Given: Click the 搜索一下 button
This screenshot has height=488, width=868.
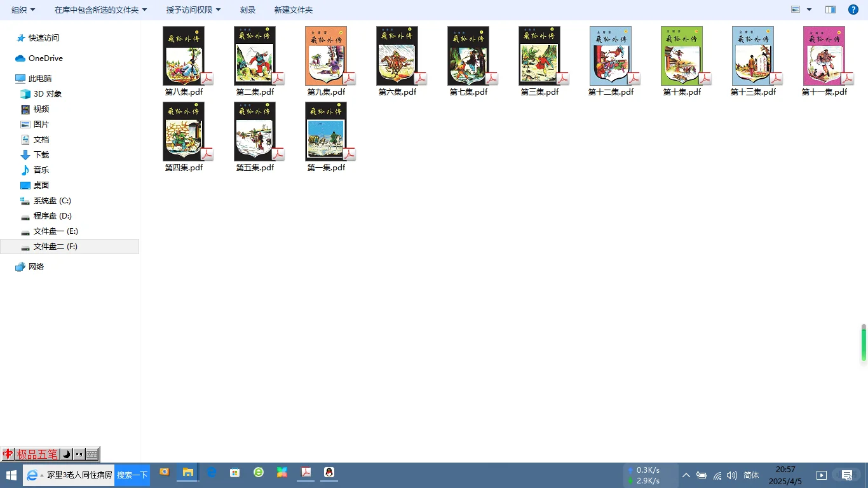Looking at the screenshot, I should [132, 475].
